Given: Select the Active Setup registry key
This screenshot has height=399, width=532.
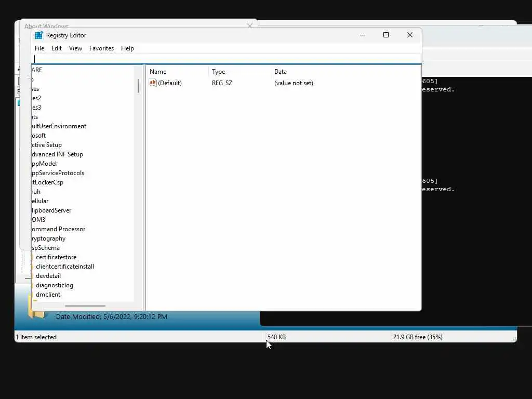Looking at the screenshot, I should pos(47,145).
